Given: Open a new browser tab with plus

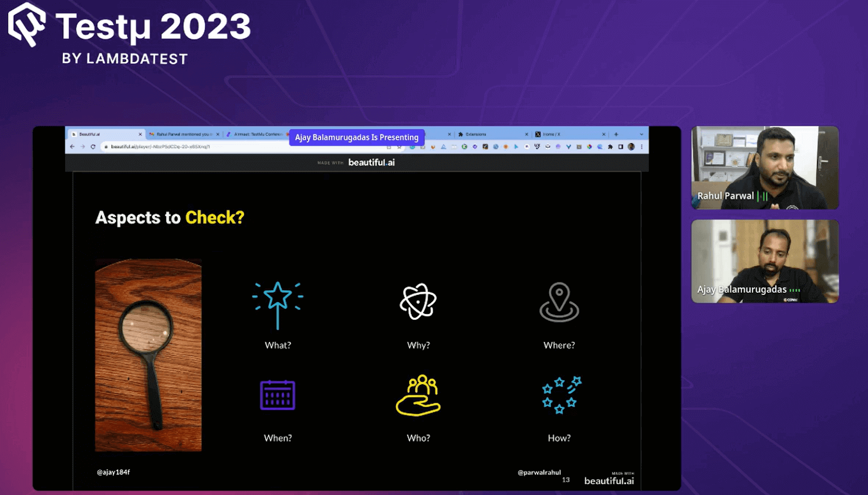Looking at the screenshot, I should coord(616,134).
